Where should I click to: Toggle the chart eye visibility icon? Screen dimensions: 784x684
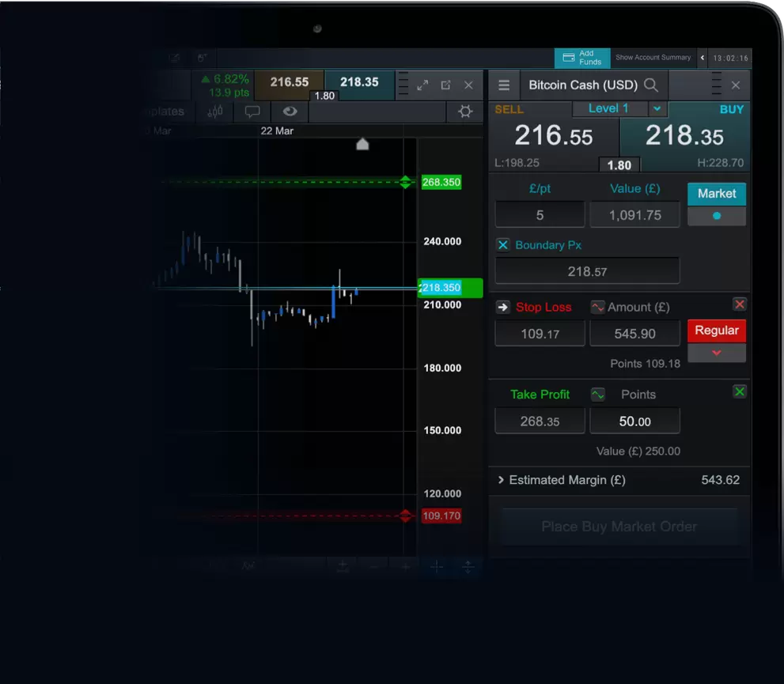coord(290,112)
